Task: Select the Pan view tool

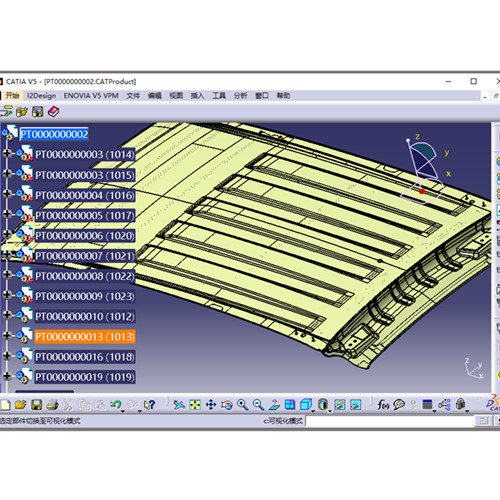Action: 211,405
